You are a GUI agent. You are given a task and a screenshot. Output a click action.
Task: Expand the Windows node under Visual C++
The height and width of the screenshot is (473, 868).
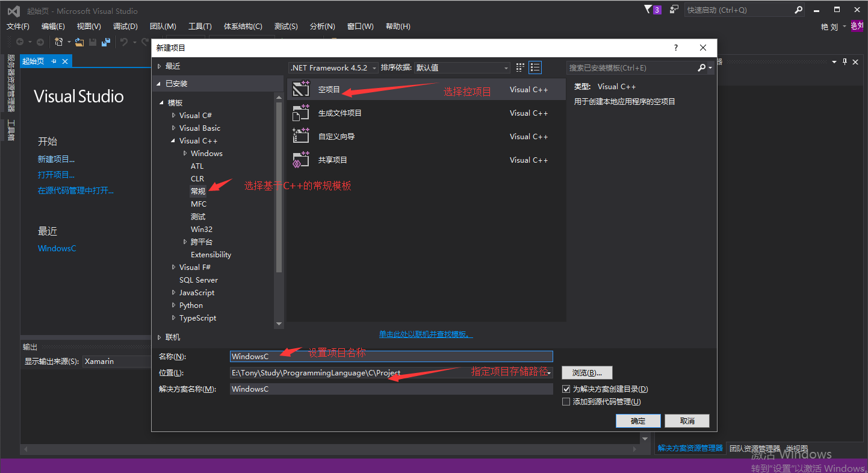pyautogui.click(x=185, y=153)
